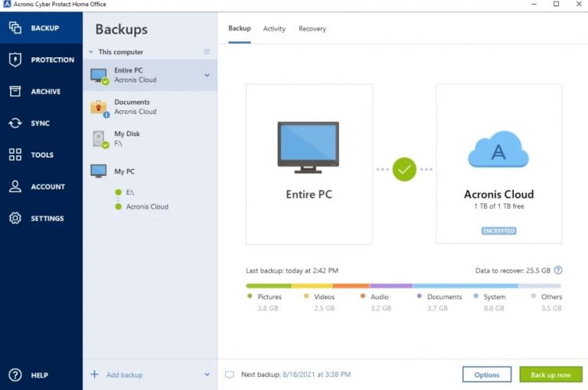588x390 pixels.
Task: Click the purple Documents segment of storage bar
Action: coord(391,286)
